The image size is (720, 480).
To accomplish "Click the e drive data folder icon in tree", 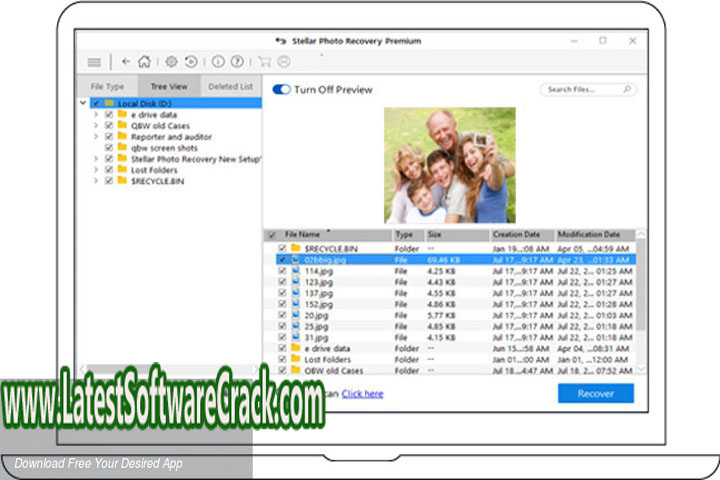I will pyautogui.click(x=122, y=114).
